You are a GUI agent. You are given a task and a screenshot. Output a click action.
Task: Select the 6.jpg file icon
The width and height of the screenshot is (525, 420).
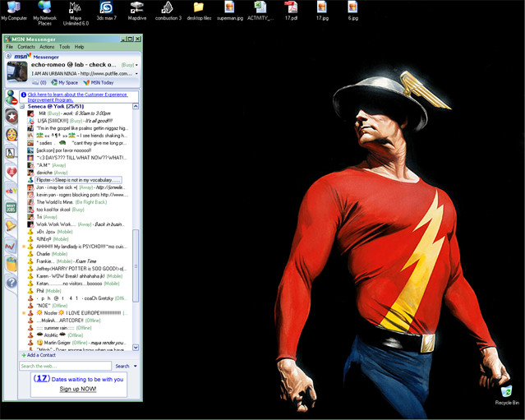(x=352, y=11)
